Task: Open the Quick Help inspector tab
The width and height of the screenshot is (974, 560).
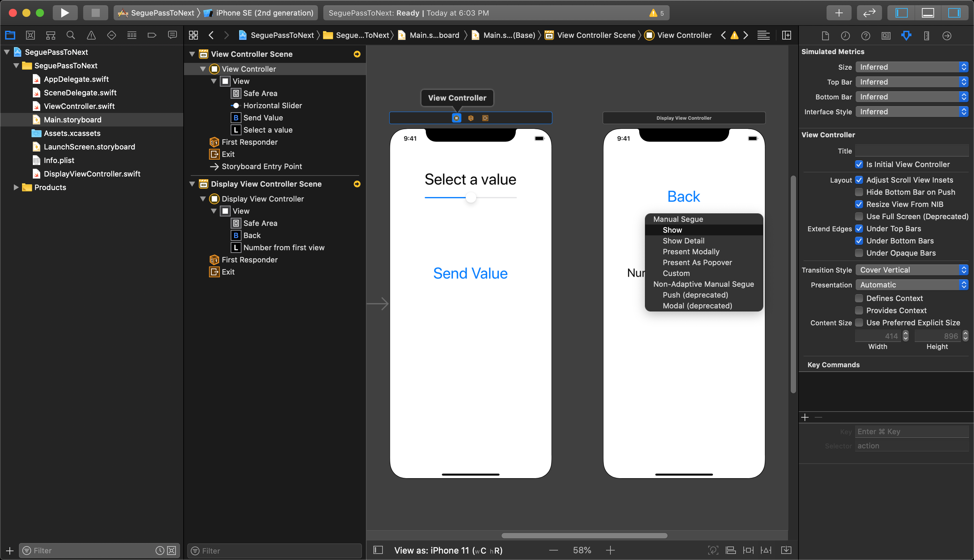Action: [865, 36]
